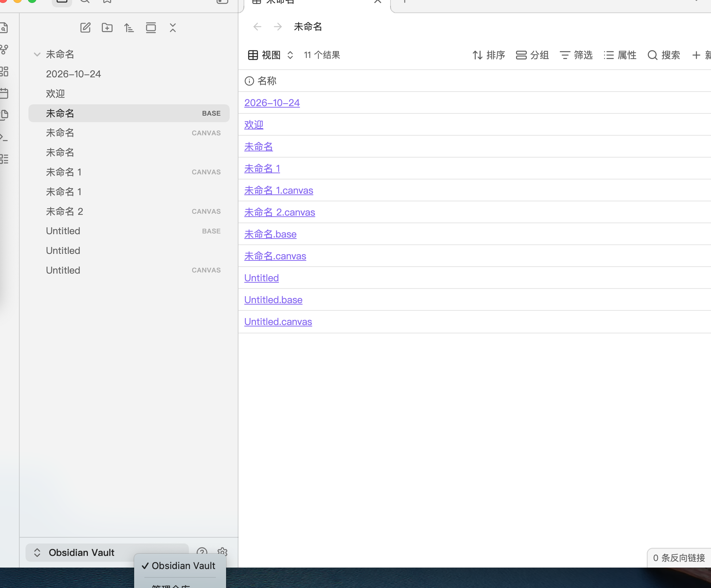Select the 欢迎 note in the sidebar
Image resolution: width=711 pixels, height=588 pixels.
tap(129, 94)
